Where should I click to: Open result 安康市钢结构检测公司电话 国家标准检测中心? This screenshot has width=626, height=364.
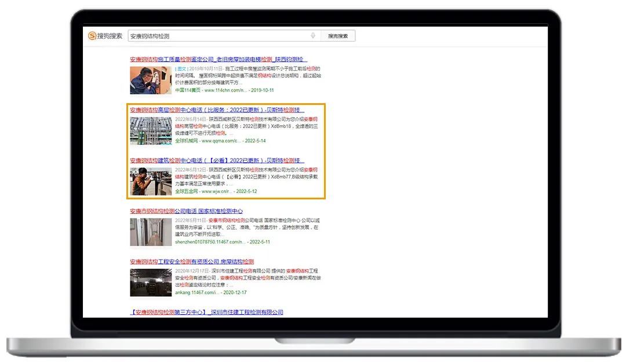(186, 211)
